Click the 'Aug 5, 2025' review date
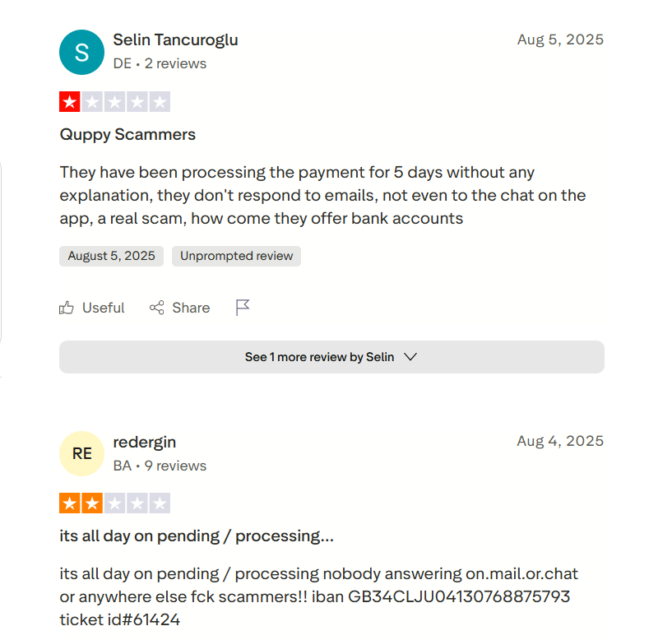Viewport: 672px width, 640px height. 560,39
